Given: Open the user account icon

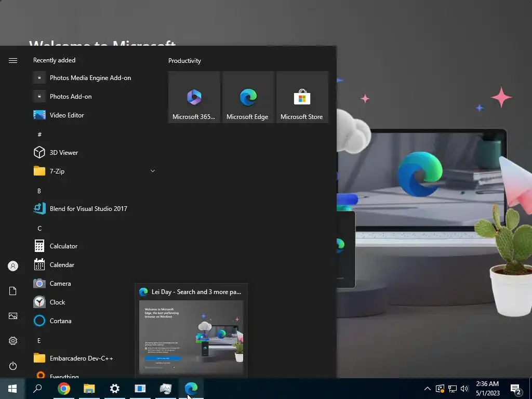Looking at the screenshot, I should (13, 266).
